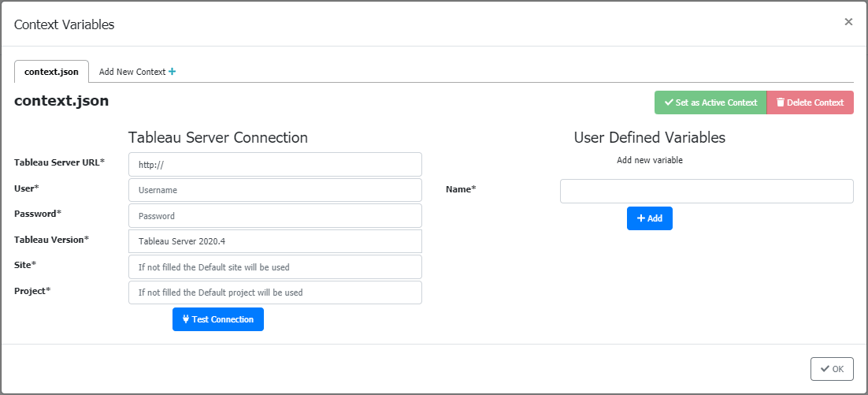
Task: Click the Tableau Version label
Action: click(51, 240)
